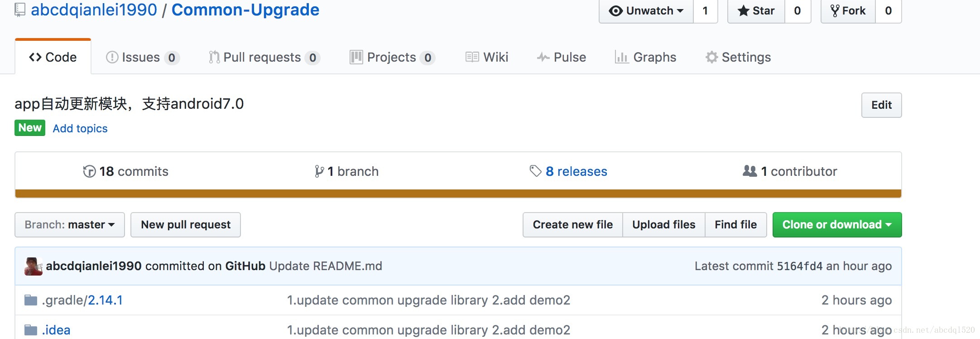Open the 1 contributor link
The image size is (980, 339).
coord(790,171)
